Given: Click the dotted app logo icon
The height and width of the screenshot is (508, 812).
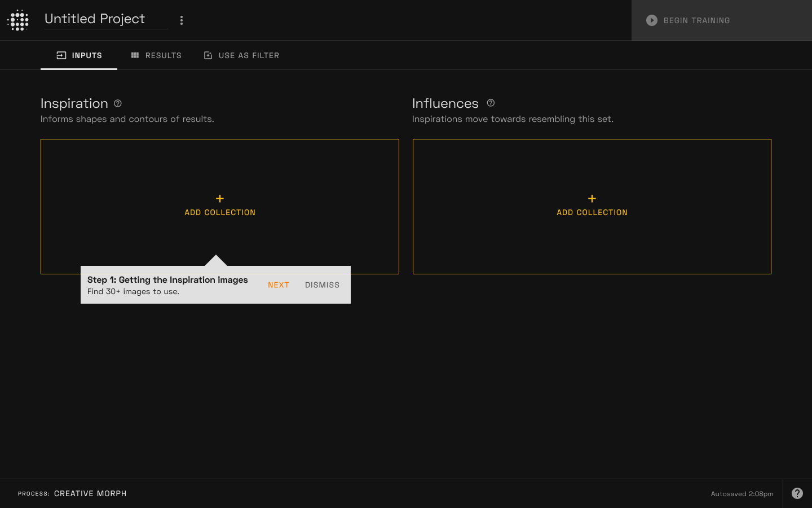Looking at the screenshot, I should coord(18,20).
